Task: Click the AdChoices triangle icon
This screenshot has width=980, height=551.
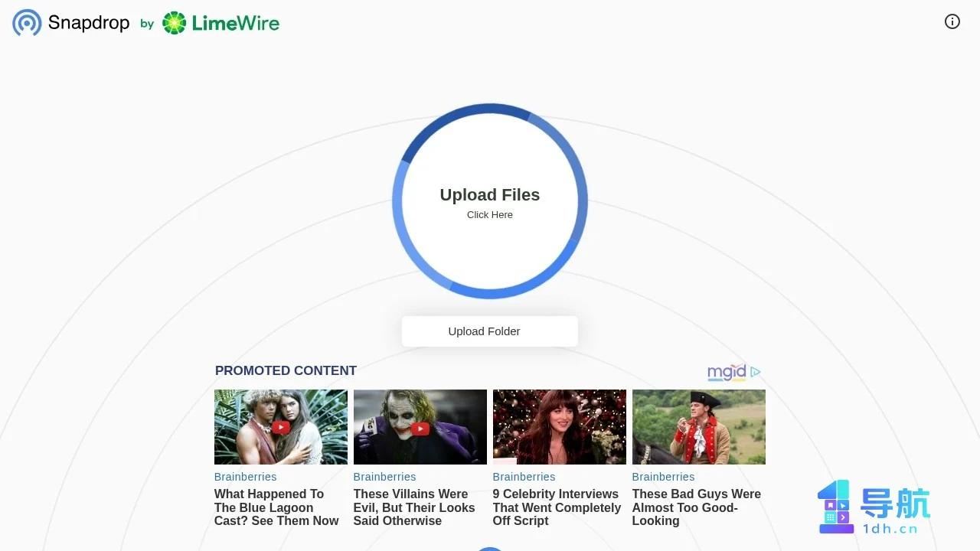Action: [x=756, y=372]
